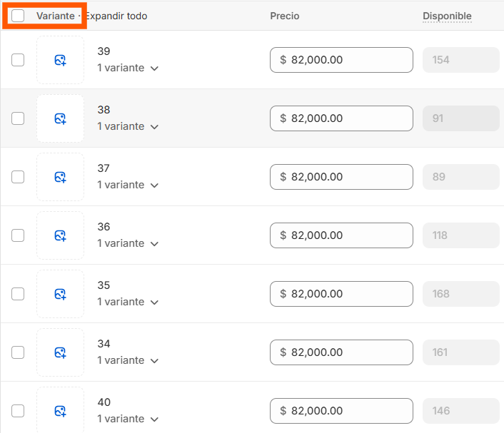The width and height of the screenshot is (504, 433).
Task: Click the Disponible column header
Action: coord(447,16)
